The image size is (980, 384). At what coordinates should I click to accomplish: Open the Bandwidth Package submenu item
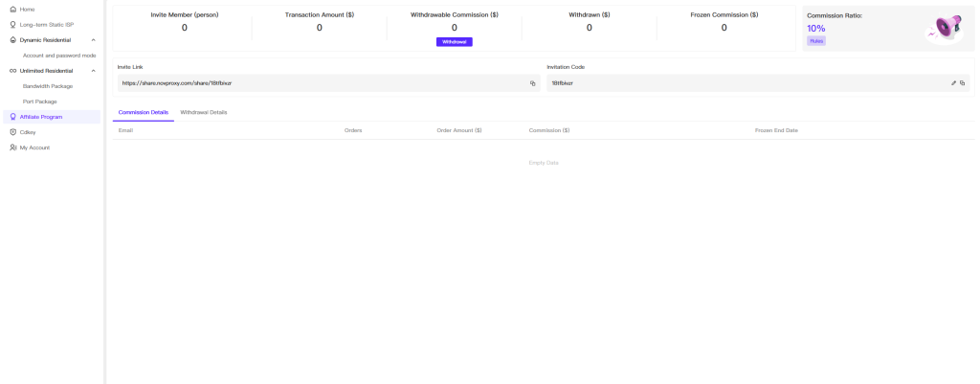click(48, 86)
